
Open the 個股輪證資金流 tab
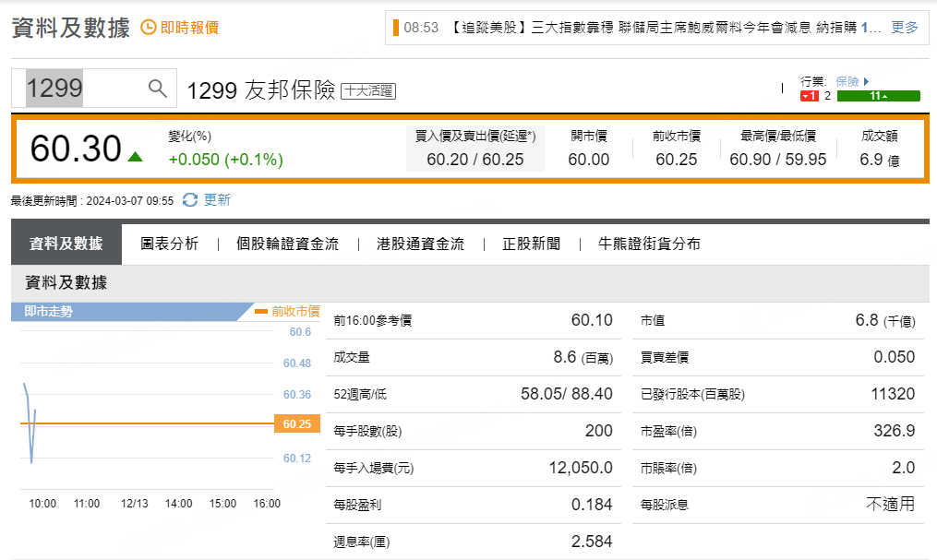[287, 244]
